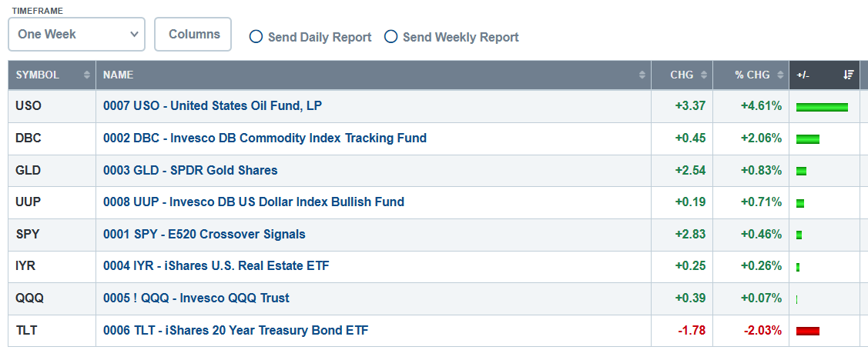Open SPY E520 Crossover Signals link
The image size is (868, 350).
pyautogui.click(x=204, y=235)
